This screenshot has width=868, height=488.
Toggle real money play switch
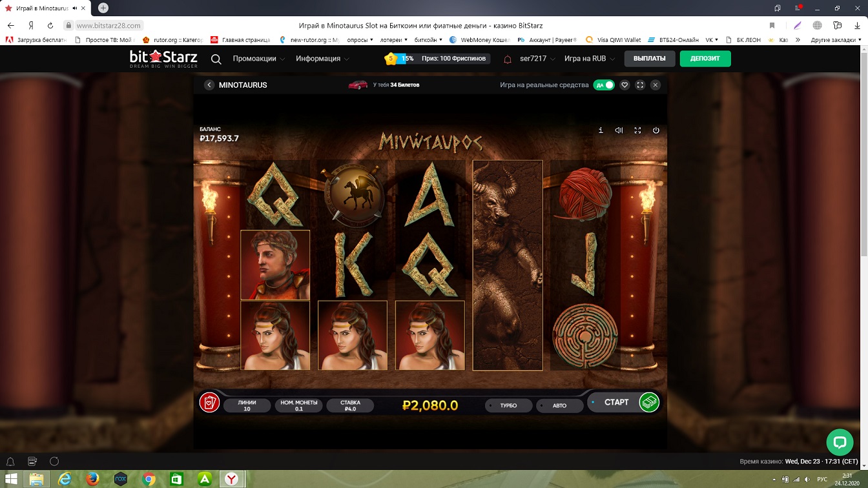[x=604, y=85]
